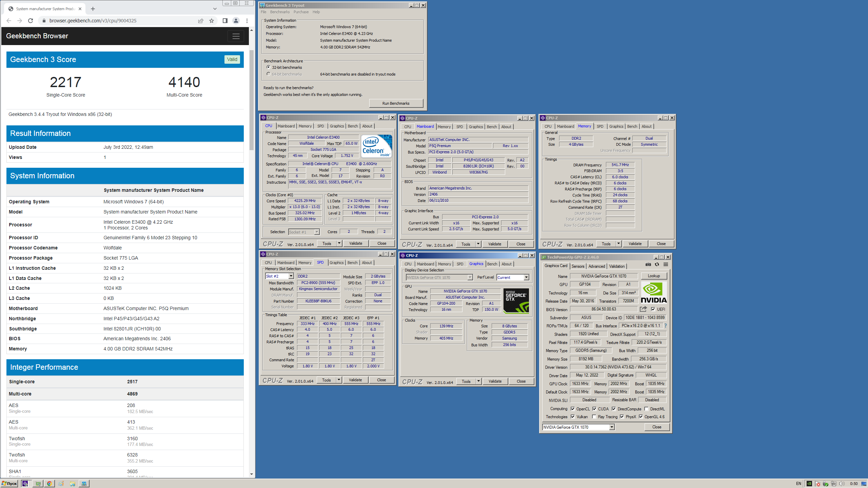The height and width of the screenshot is (488, 868).
Task: Toggle the PhysX checkbox
Action: point(622,417)
